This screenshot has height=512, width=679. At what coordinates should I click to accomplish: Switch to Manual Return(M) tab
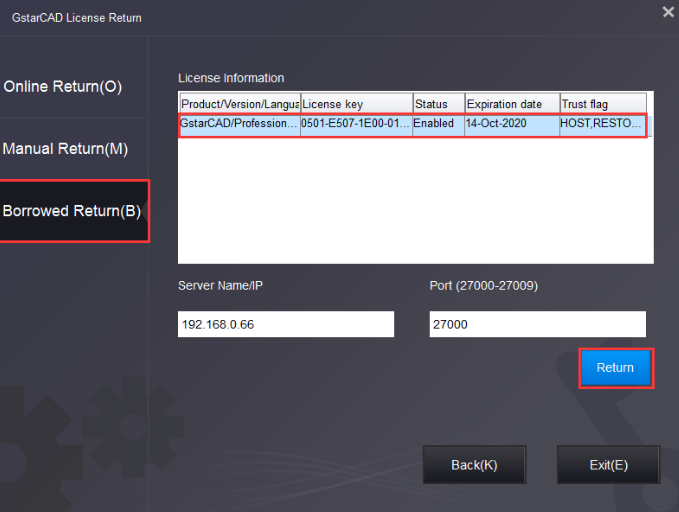[x=74, y=149]
